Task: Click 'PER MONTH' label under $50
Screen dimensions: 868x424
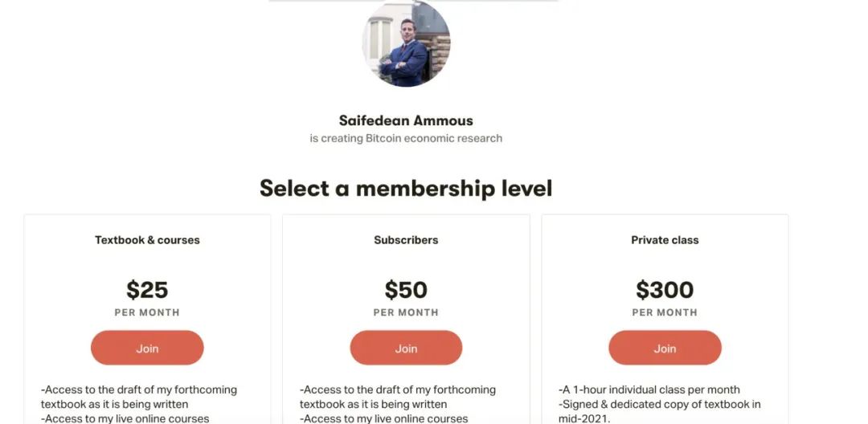Action: 406,312
